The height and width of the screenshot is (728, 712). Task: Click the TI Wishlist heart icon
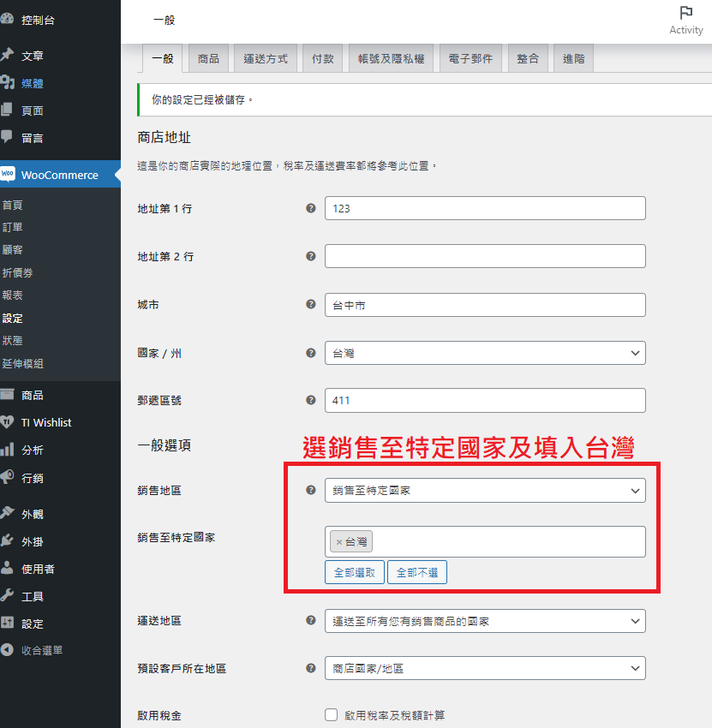pos(7,422)
